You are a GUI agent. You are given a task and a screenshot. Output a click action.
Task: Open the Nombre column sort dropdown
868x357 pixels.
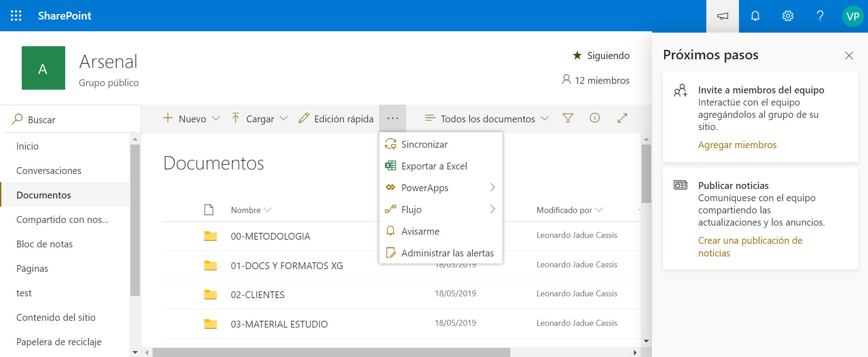(251, 210)
